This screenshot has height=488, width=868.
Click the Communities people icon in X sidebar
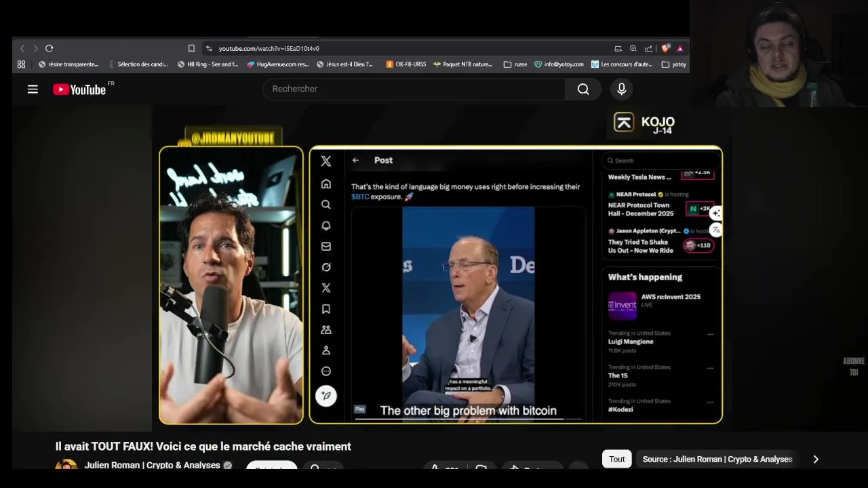point(326,330)
